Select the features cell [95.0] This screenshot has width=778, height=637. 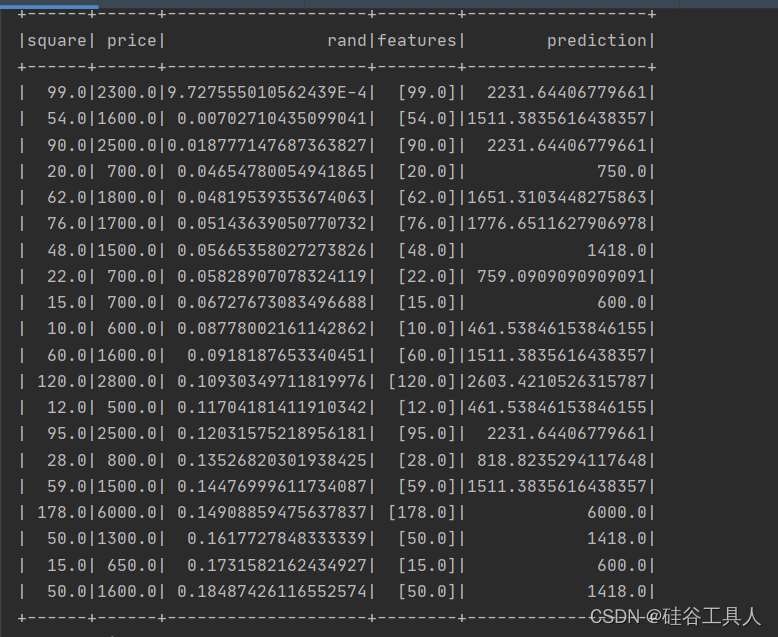point(427,434)
